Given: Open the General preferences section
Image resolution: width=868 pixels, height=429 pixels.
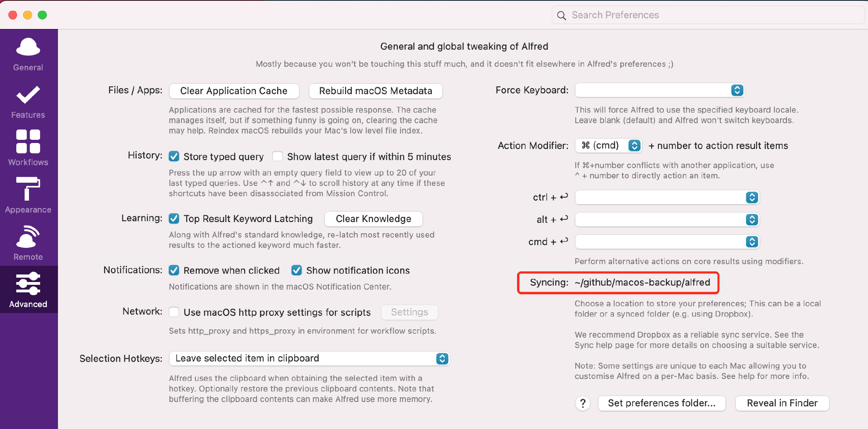Looking at the screenshot, I should tap(28, 54).
